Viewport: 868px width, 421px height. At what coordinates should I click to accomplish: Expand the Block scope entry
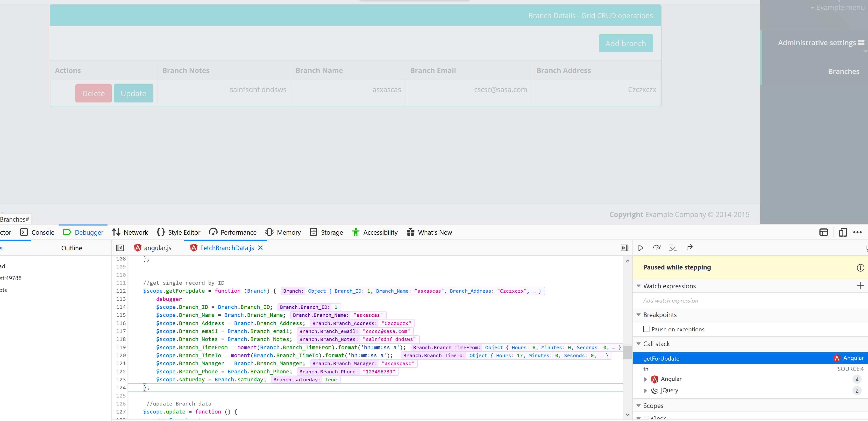click(x=638, y=418)
